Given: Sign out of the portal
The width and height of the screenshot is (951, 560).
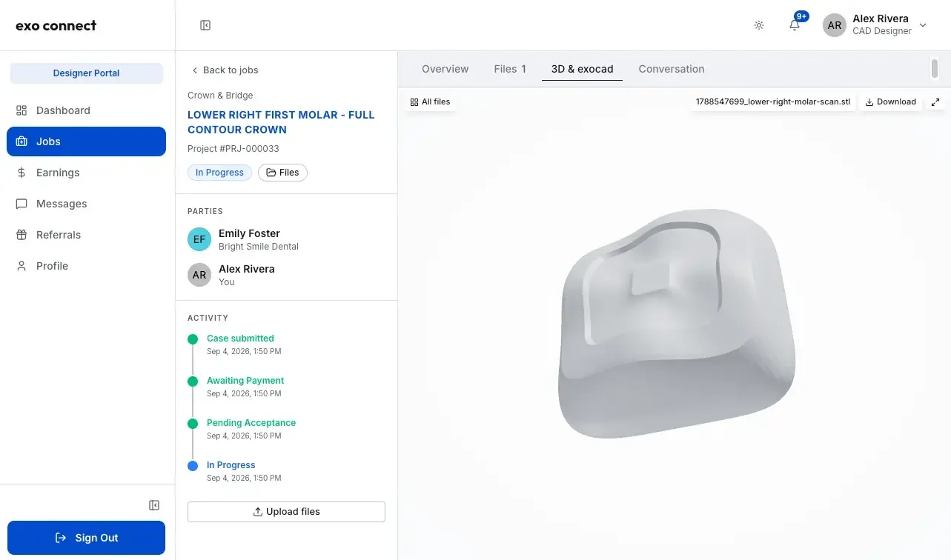Looking at the screenshot, I should coord(86,538).
